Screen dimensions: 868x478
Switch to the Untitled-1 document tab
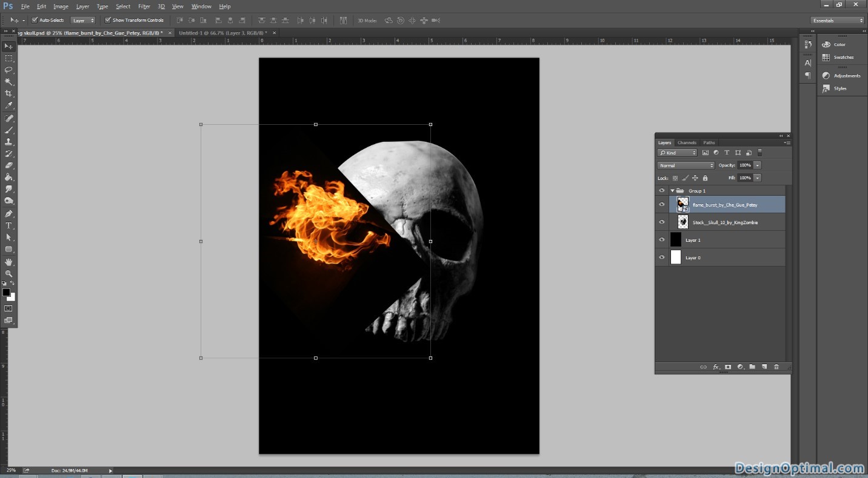227,33
